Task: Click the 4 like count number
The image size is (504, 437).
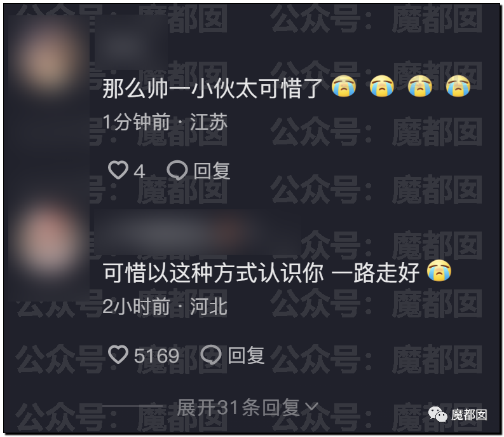Action: (x=139, y=171)
